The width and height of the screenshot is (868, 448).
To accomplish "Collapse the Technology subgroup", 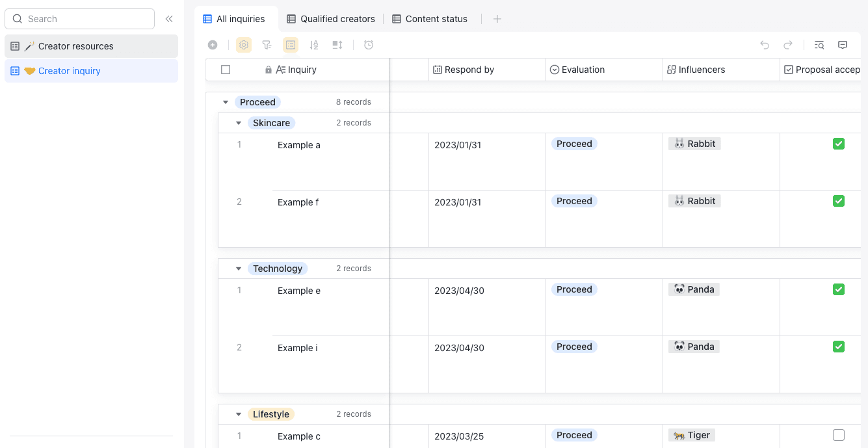I will pos(239,269).
